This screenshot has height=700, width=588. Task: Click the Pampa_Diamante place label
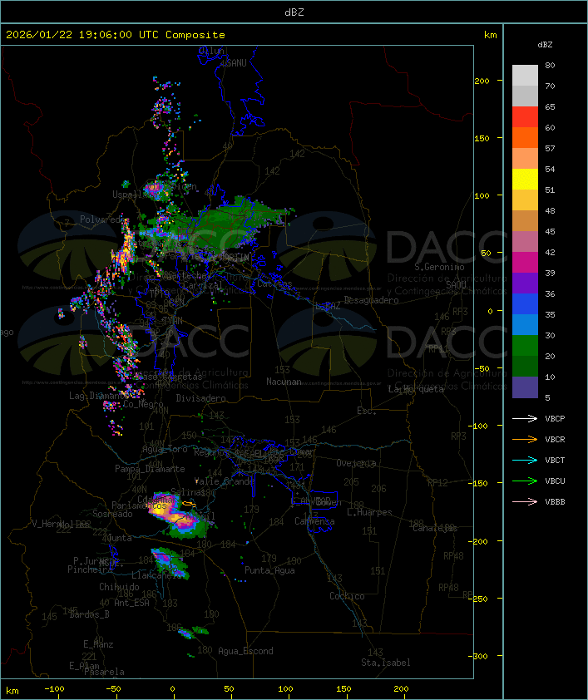[x=150, y=469]
